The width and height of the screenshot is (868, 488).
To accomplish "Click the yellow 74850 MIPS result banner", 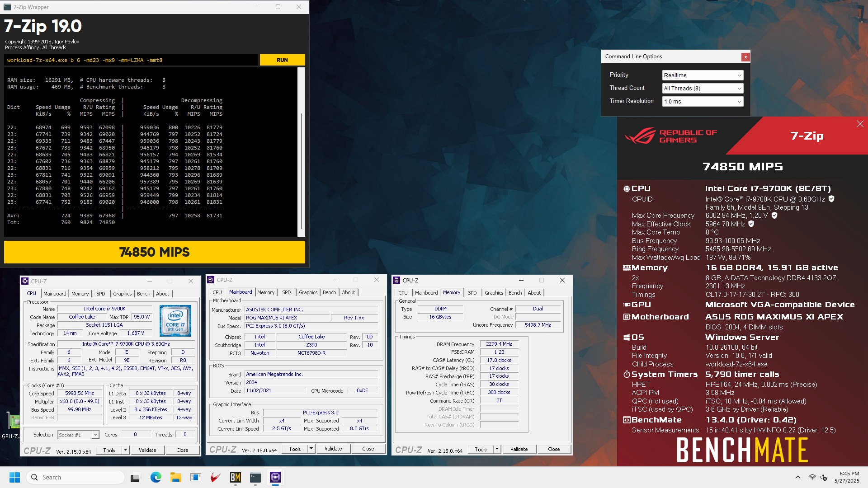I will point(155,252).
